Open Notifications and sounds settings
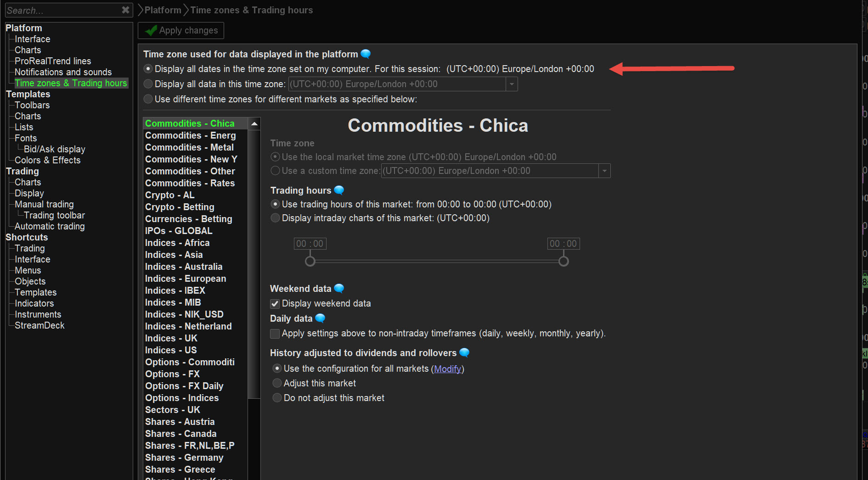 point(63,72)
